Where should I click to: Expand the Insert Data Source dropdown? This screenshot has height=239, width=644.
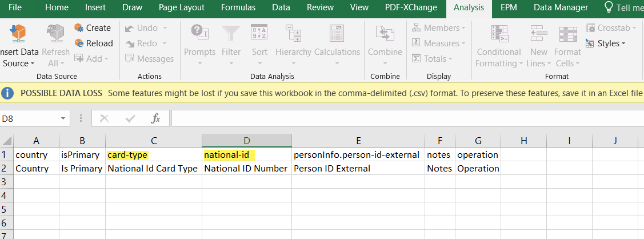pyautogui.click(x=33, y=63)
